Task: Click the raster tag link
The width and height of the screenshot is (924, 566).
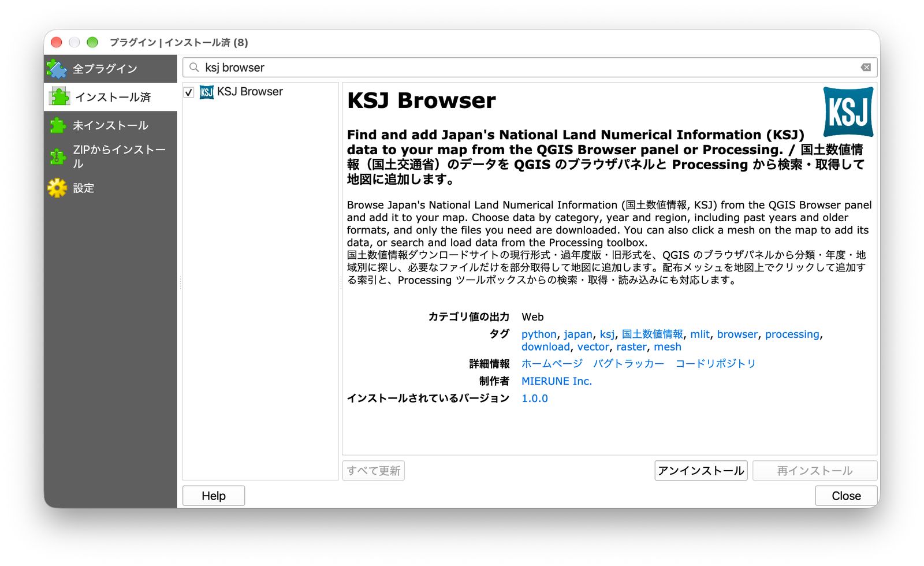Action: point(631,347)
